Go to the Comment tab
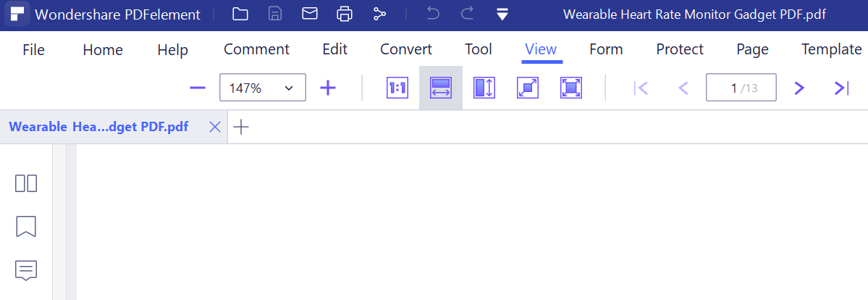Viewport: 868px width, 300px height. coord(256,49)
